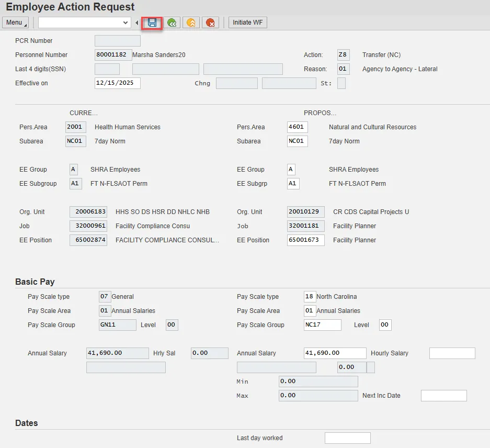The image size is (490, 448).
Task: Click the red Cancel icon
Action: point(210,23)
